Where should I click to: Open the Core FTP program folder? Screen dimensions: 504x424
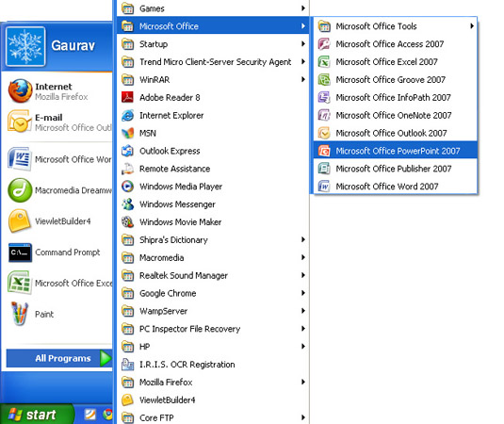pyautogui.click(x=213, y=417)
